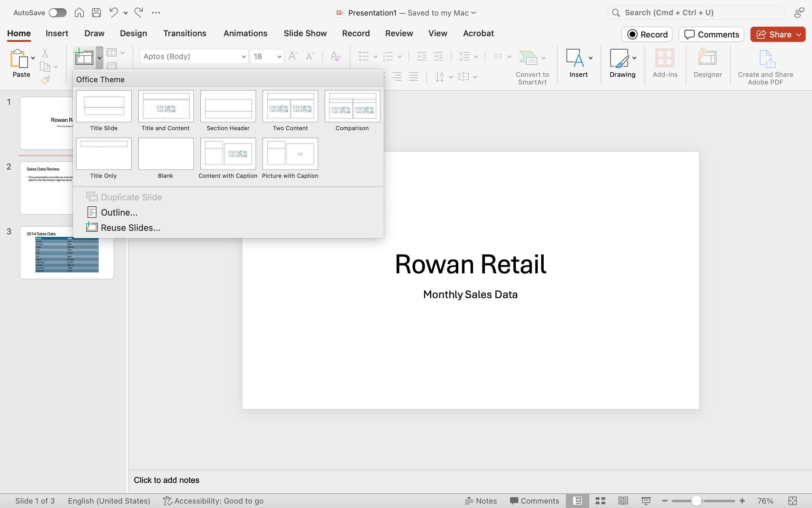The width and height of the screenshot is (812, 508).
Task: Open the Slide Show tab
Action: (305, 33)
